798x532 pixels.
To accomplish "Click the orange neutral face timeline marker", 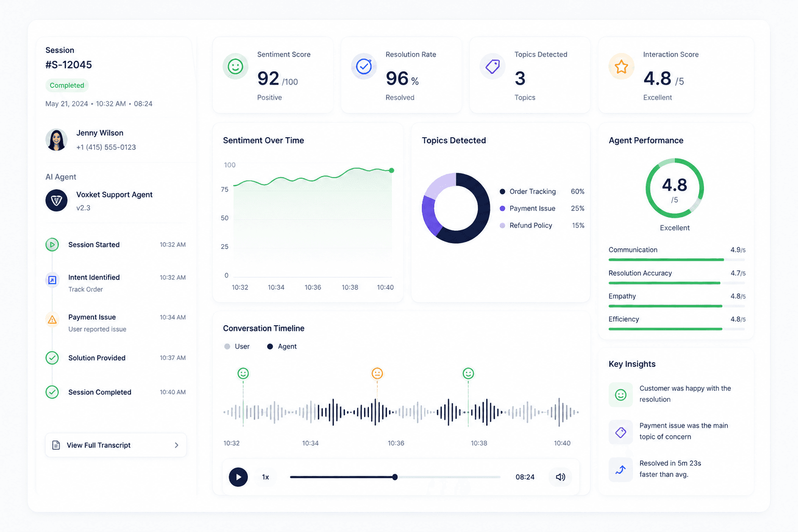I will pyautogui.click(x=377, y=374).
